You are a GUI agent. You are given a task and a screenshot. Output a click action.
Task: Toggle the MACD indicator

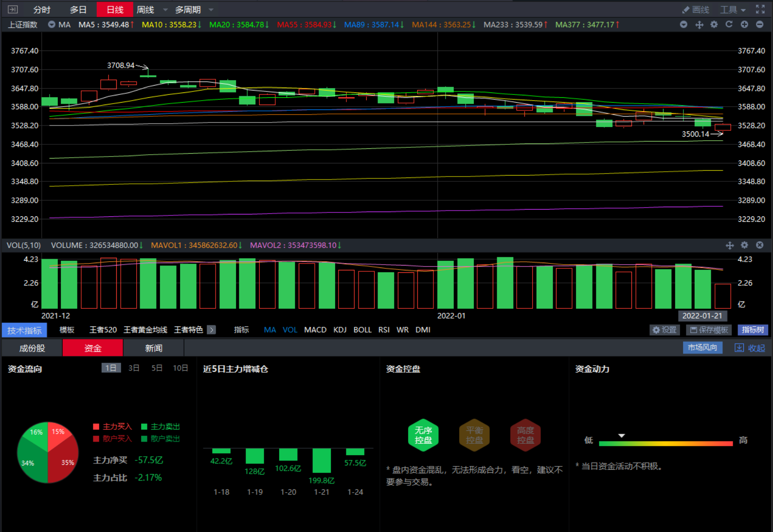click(x=315, y=330)
